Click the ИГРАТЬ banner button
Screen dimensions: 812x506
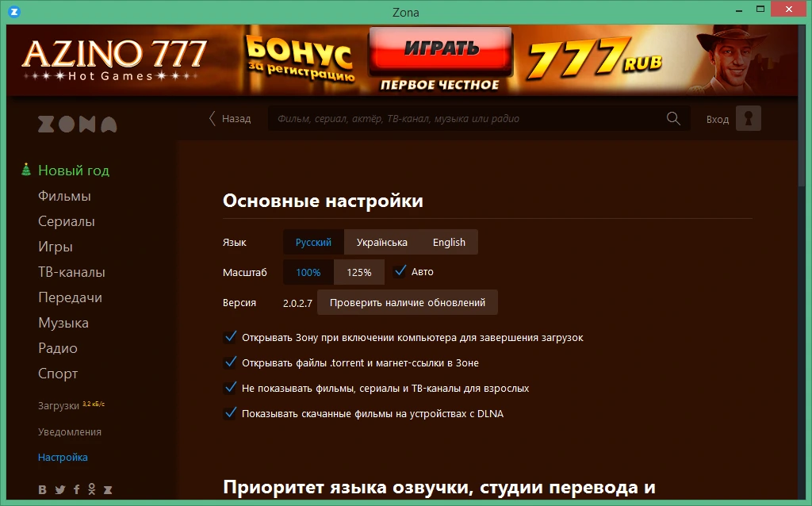coord(441,48)
